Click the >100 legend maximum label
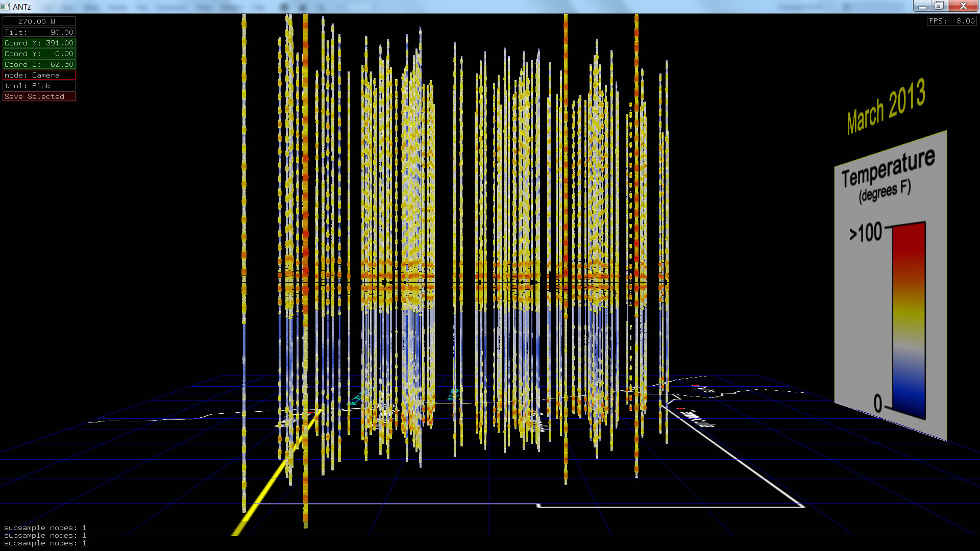Viewport: 980px width, 551px height. click(865, 233)
